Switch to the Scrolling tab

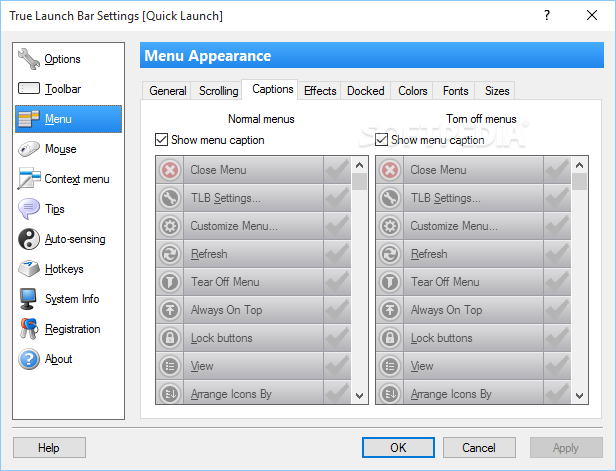coord(218,91)
